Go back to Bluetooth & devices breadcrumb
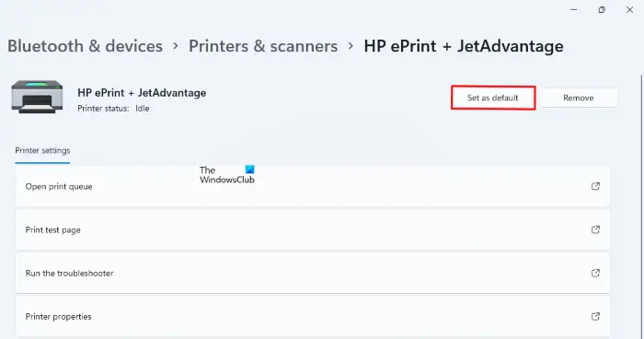Viewport: 644px width, 339px height. (85, 46)
